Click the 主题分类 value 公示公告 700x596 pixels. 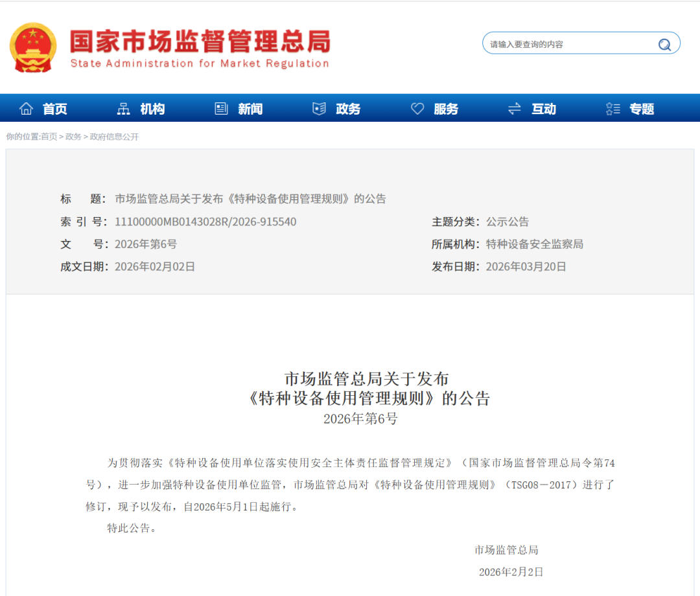507,222
